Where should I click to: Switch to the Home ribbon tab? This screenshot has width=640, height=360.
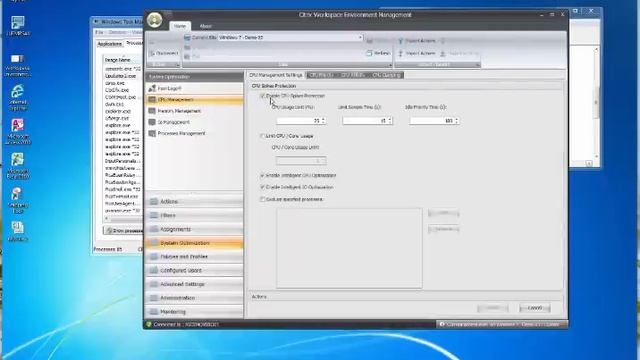coord(180,26)
